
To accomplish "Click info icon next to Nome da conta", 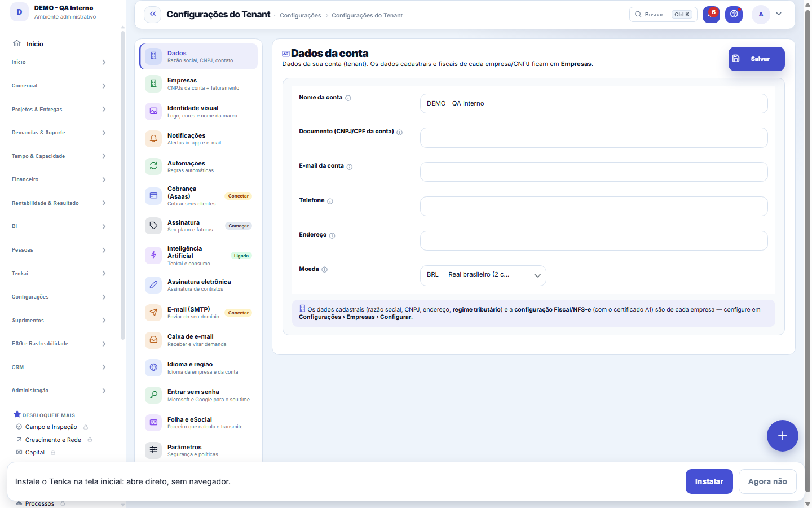I will tap(348, 98).
